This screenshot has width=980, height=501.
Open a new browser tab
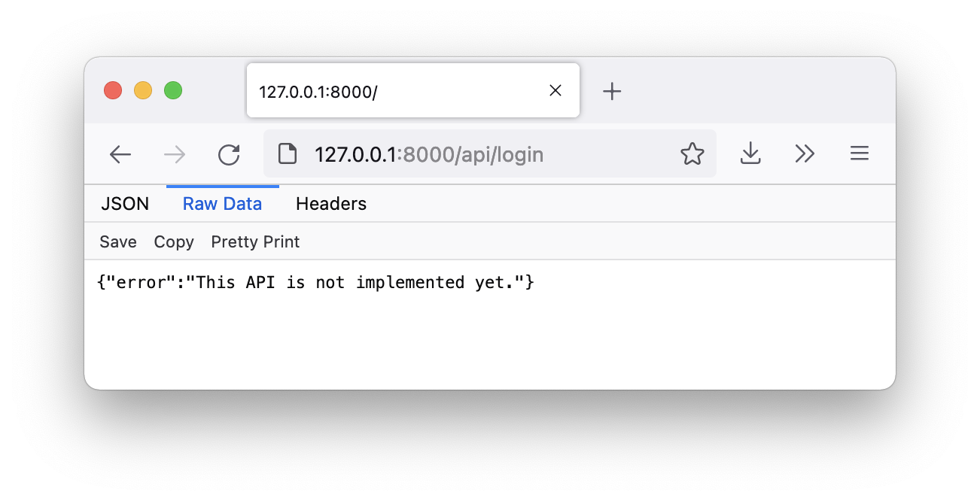point(612,91)
